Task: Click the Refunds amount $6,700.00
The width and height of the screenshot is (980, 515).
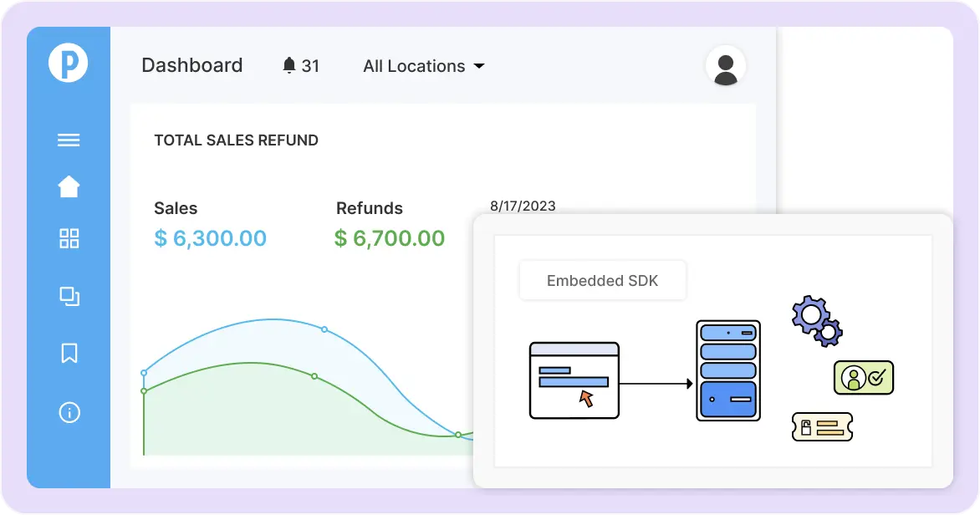Action: pos(389,238)
